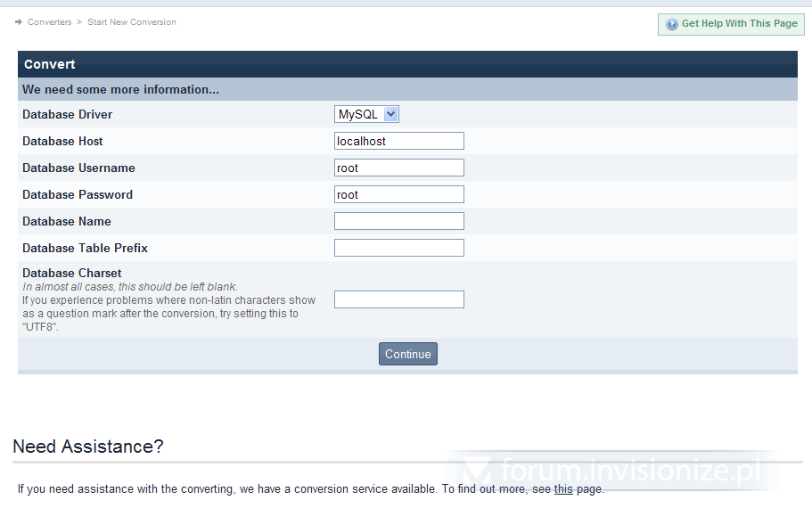The image size is (812, 508).
Task: Open the Database Driver MySQL dropdown
Action: tap(366, 114)
